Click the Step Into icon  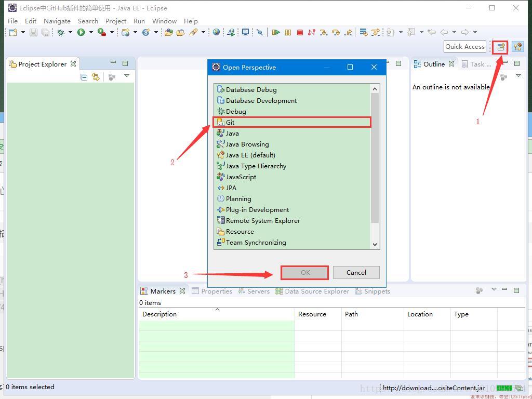click(324, 32)
